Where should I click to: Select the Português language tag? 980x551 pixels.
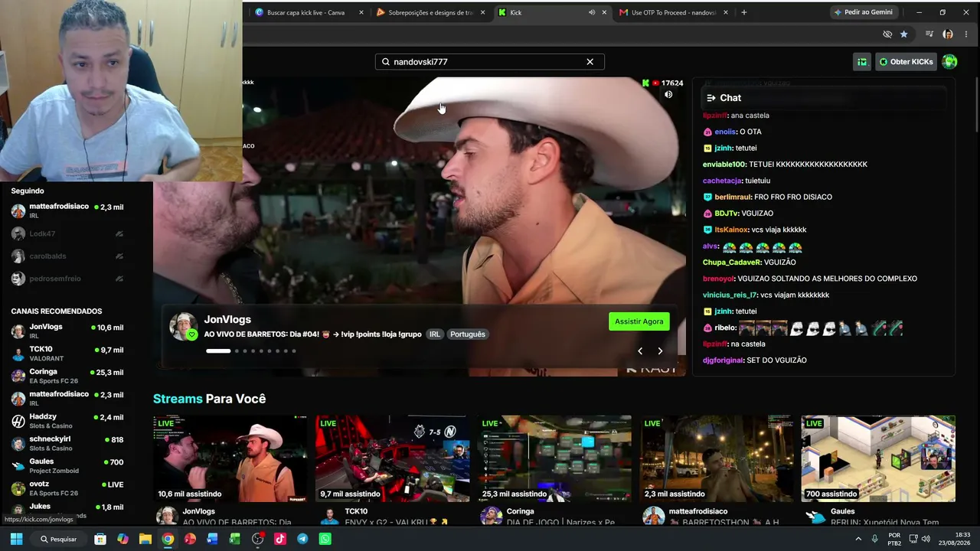(468, 334)
